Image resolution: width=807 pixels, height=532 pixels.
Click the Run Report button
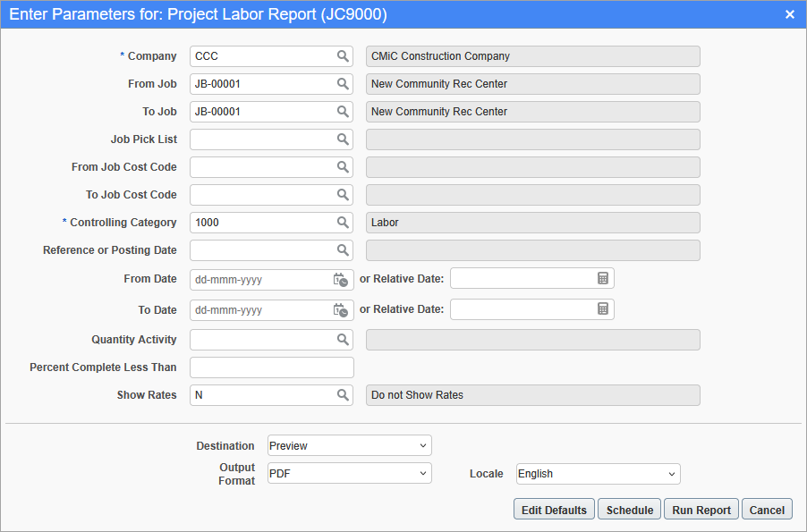(x=701, y=510)
